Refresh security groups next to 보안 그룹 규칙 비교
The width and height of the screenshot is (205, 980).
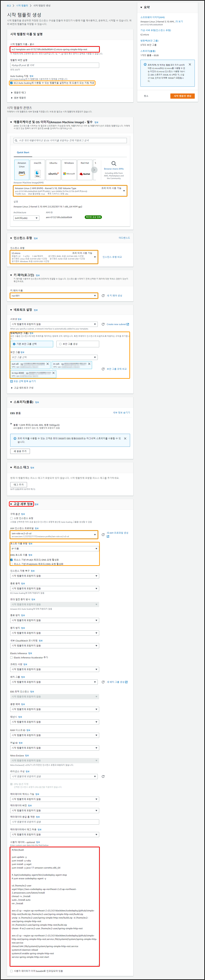click(103, 369)
